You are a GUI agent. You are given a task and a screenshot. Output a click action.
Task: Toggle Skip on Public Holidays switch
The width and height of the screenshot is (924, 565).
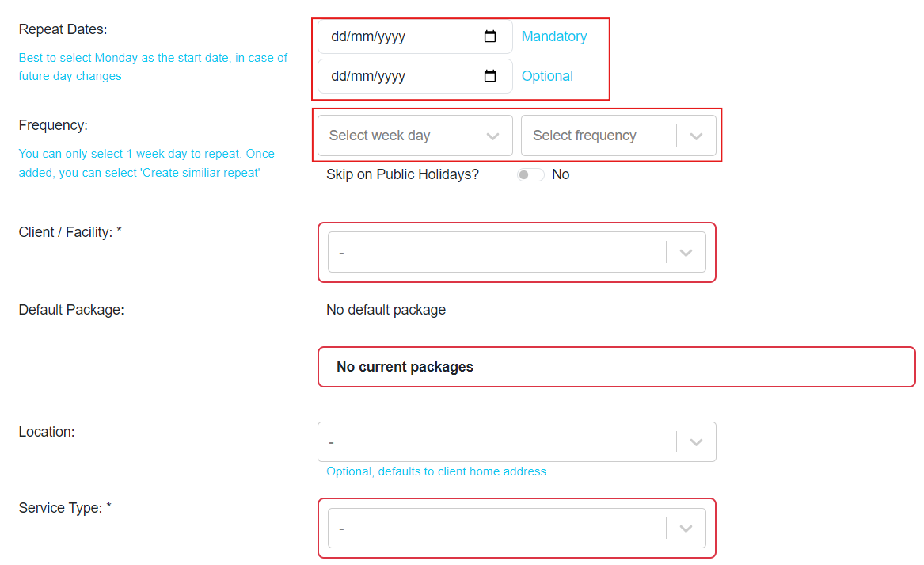tap(530, 174)
